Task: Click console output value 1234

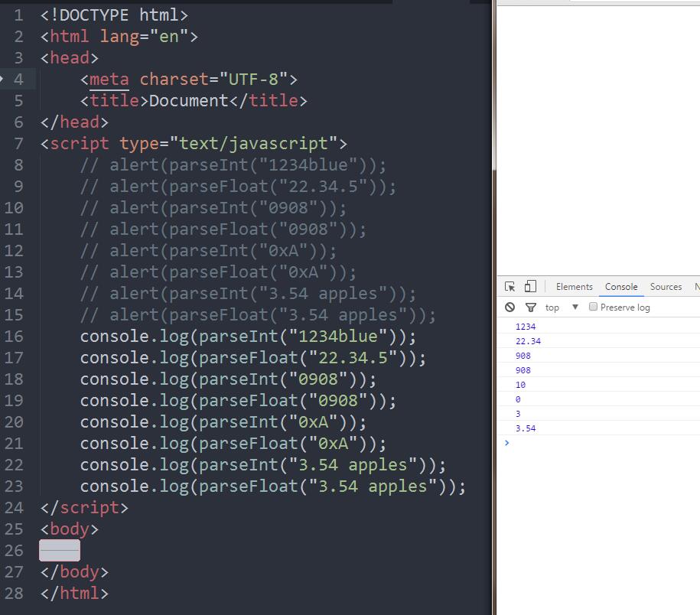Action: click(526, 327)
